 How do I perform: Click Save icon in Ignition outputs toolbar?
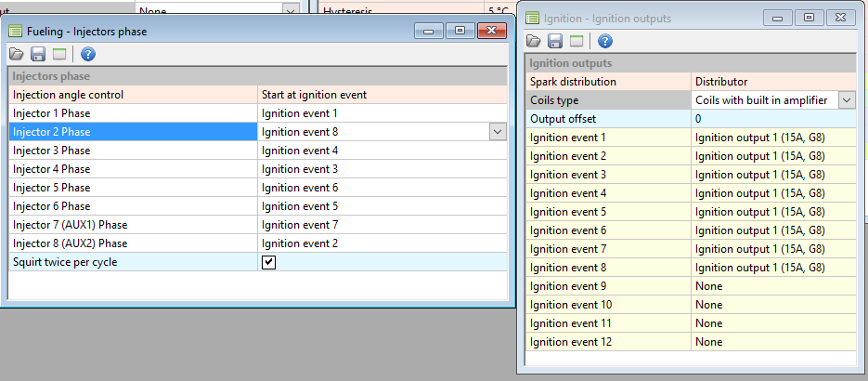[x=555, y=41]
